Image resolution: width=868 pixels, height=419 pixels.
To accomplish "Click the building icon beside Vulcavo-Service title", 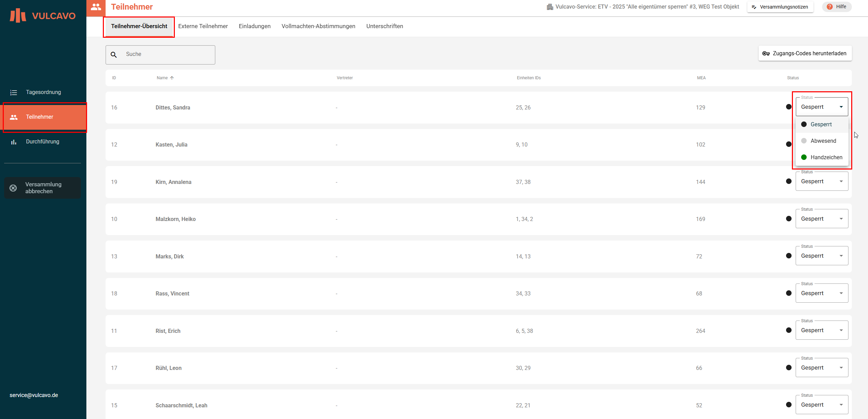I will 550,7.
